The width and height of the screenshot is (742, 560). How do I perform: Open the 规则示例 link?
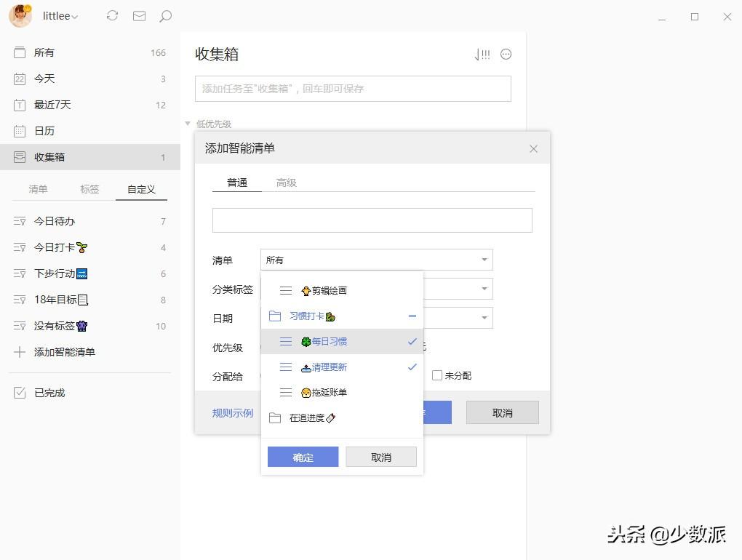tap(232, 412)
